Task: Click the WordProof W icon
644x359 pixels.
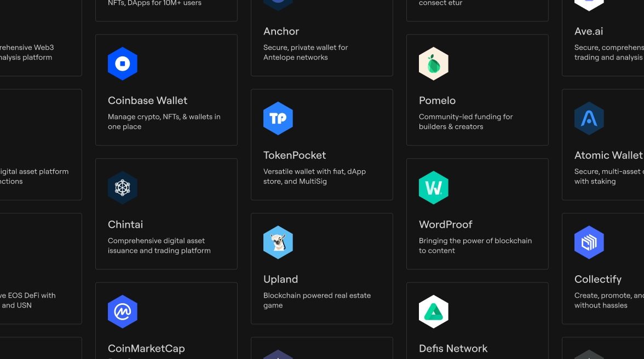Action: (x=434, y=188)
